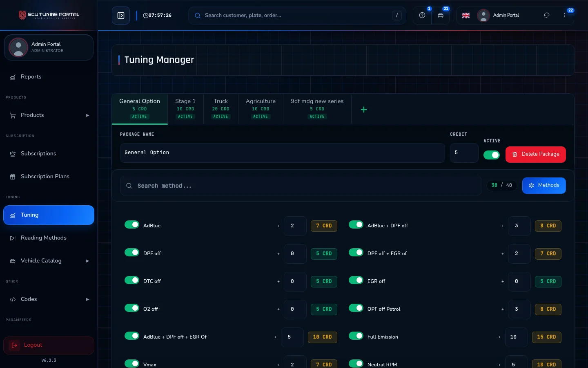The height and width of the screenshot is (368, 588).
Task: Click the / shortcut badge in search
Action: tap(397, 16)
